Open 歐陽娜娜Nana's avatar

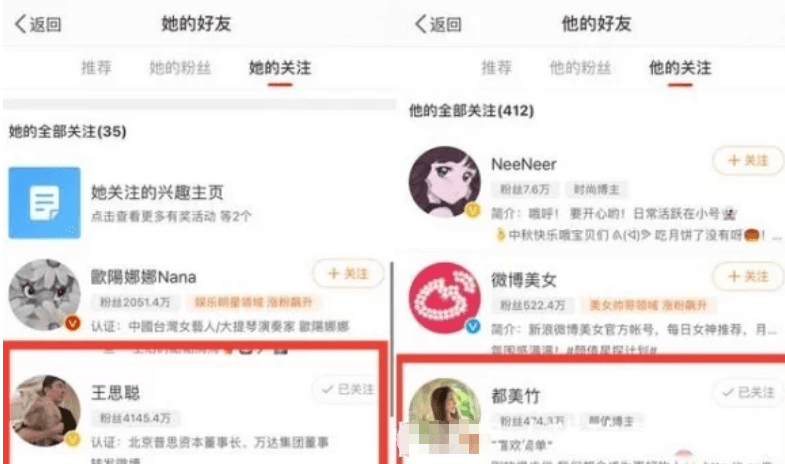(45, 295)
